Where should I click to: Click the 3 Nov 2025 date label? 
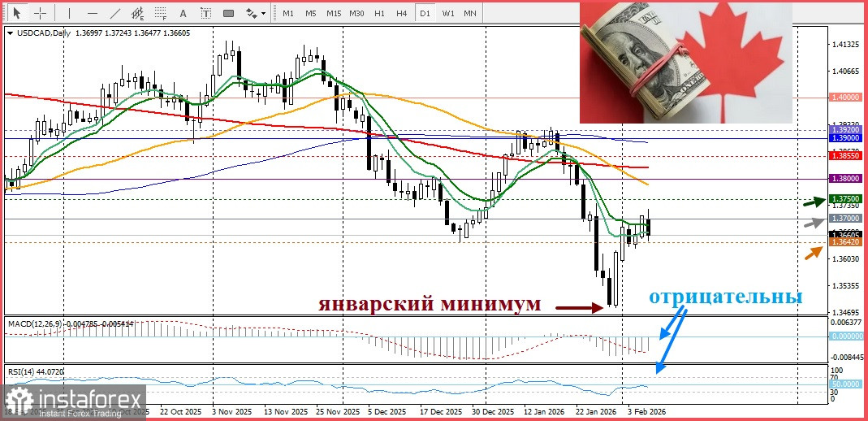(234, 413)
